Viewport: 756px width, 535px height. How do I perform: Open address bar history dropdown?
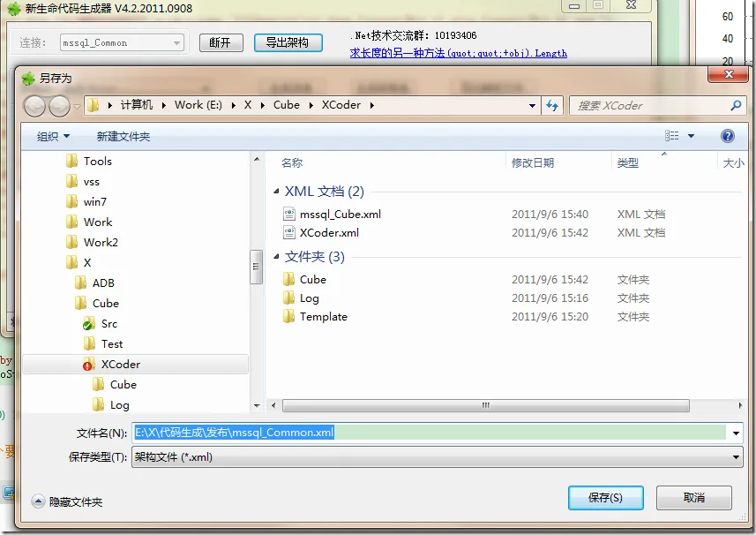point(532,105)
